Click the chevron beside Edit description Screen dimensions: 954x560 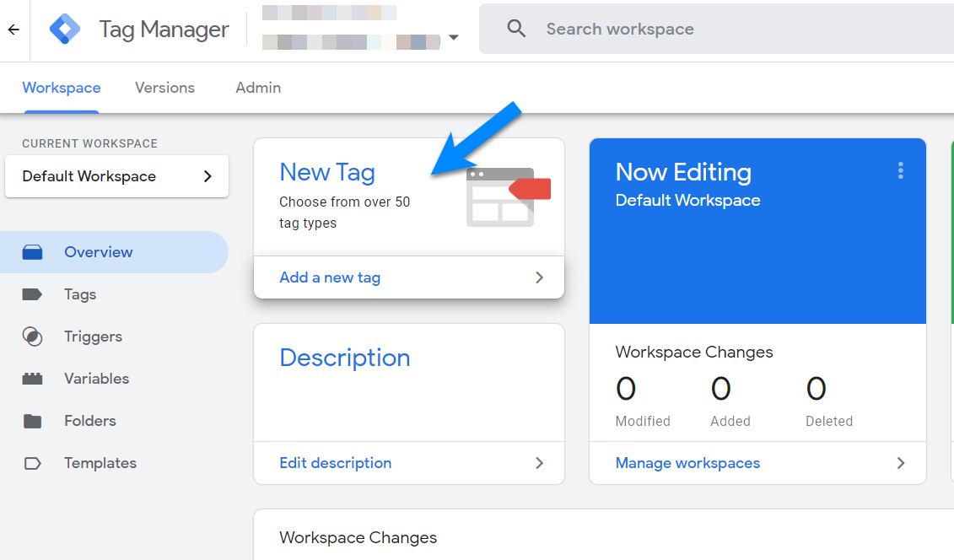click(539, 463)
